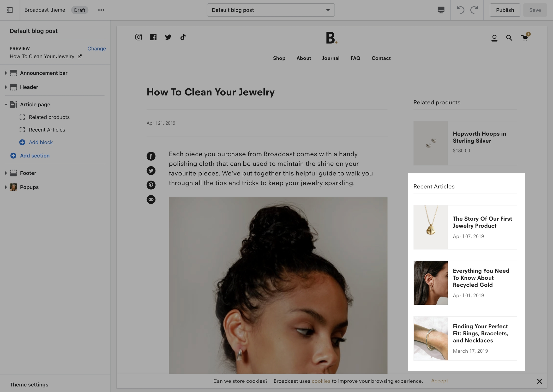Click the undo arrow icon

tap(460, 10)
